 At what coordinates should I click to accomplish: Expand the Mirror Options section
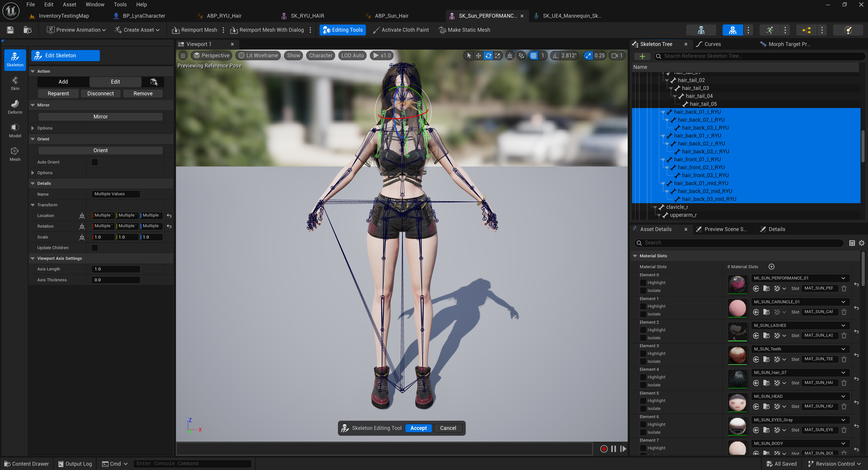click(x=33, y=128)
